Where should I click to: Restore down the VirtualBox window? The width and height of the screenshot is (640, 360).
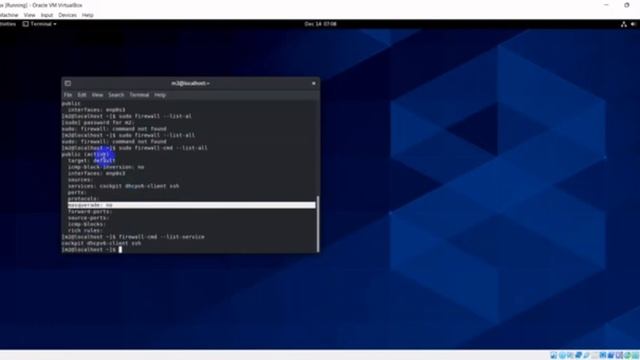(627, 5)
